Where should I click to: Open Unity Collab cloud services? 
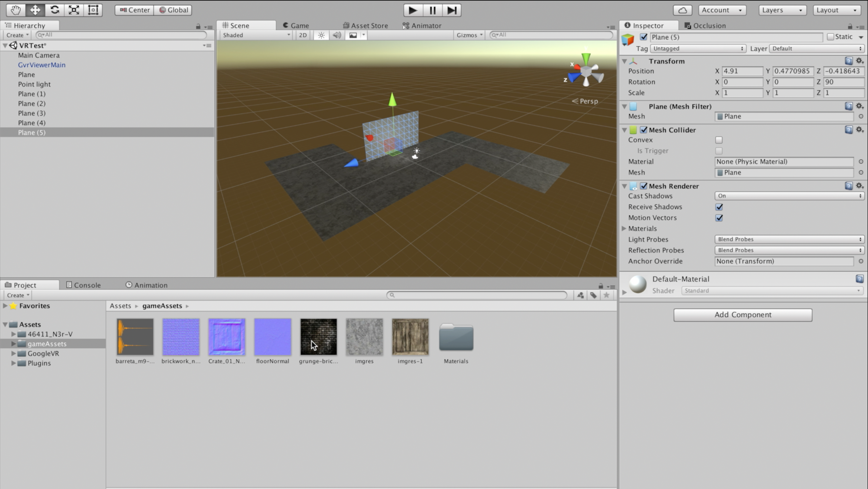[x=682, y=10]
